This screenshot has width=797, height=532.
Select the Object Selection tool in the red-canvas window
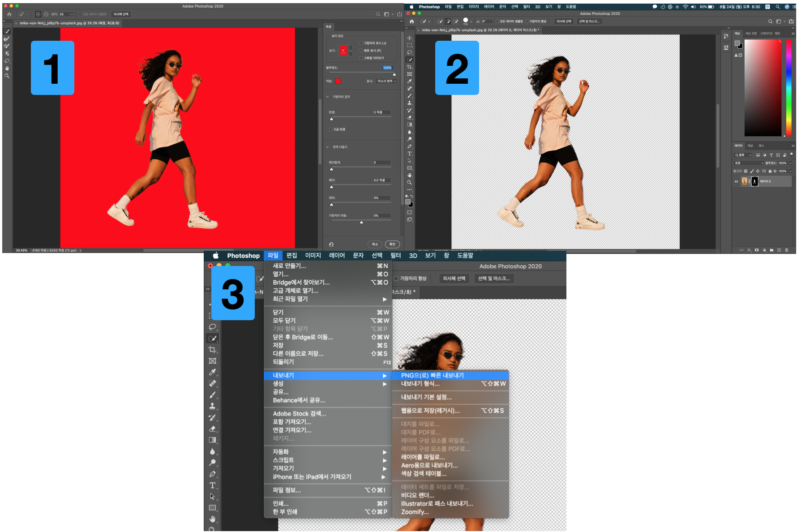[x=7, y=53]
